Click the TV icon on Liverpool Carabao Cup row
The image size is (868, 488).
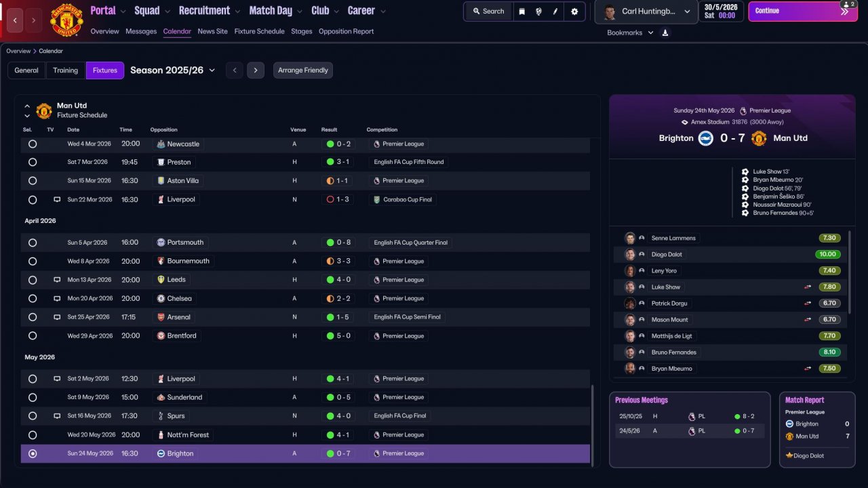(58, 200)
